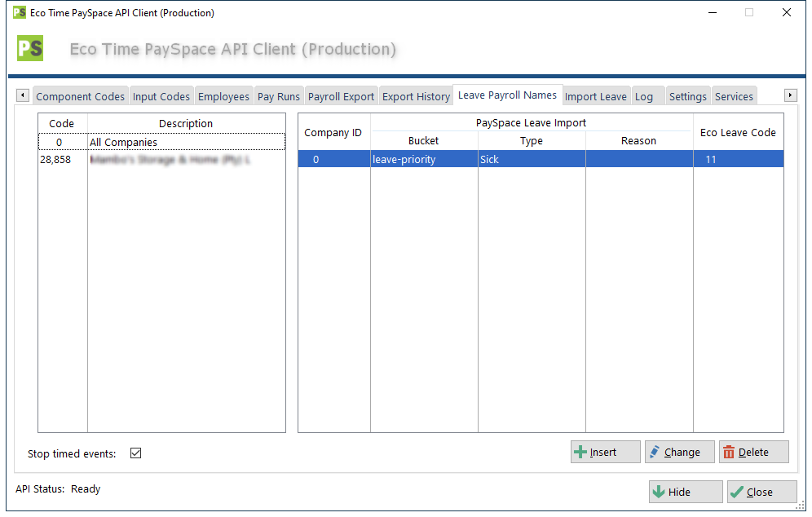Screen dimensions: 812x517
Task: Go to the Pay Runs tab
Action: (x=279, y=96)
